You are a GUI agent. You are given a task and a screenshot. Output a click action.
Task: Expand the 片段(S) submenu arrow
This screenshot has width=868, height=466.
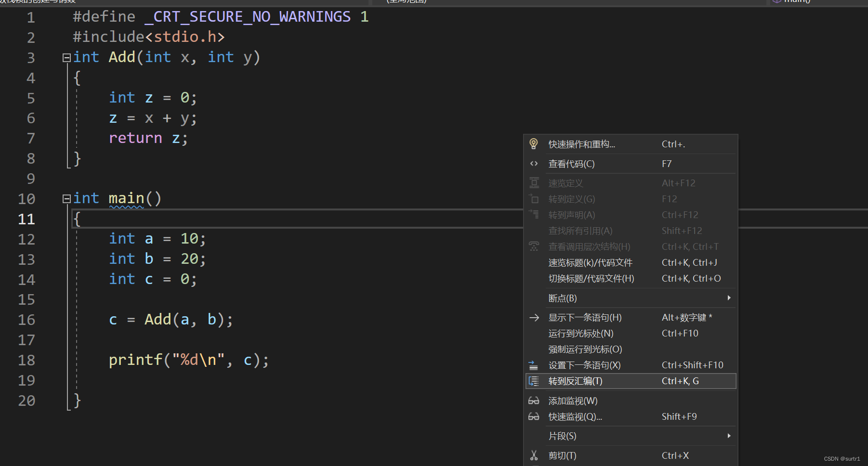[729, 436]
